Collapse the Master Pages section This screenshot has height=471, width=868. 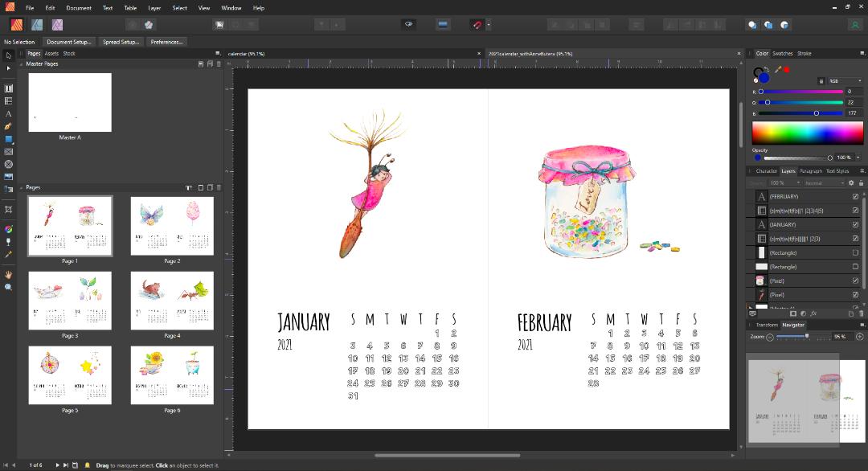22,64
